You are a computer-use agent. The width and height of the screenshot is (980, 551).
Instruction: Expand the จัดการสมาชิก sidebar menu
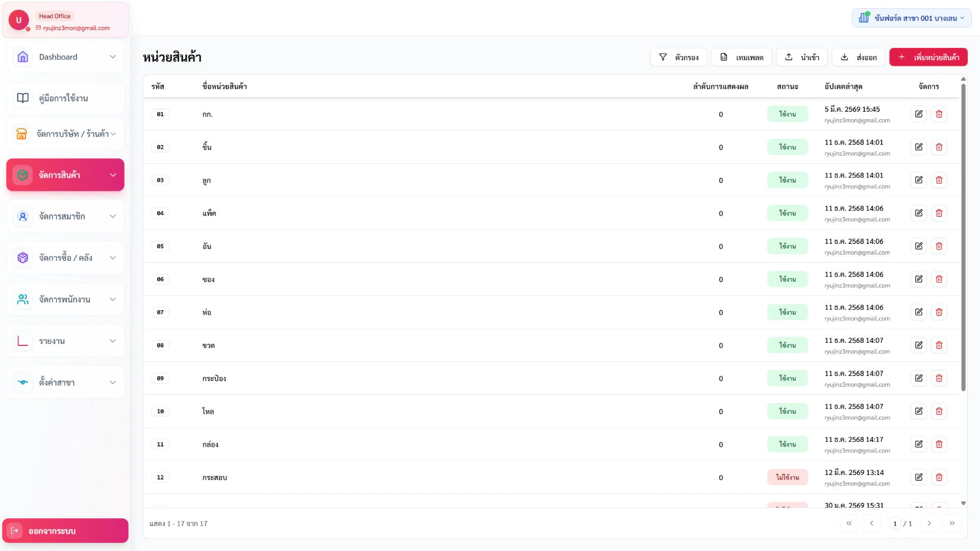(x=65, y=216)
